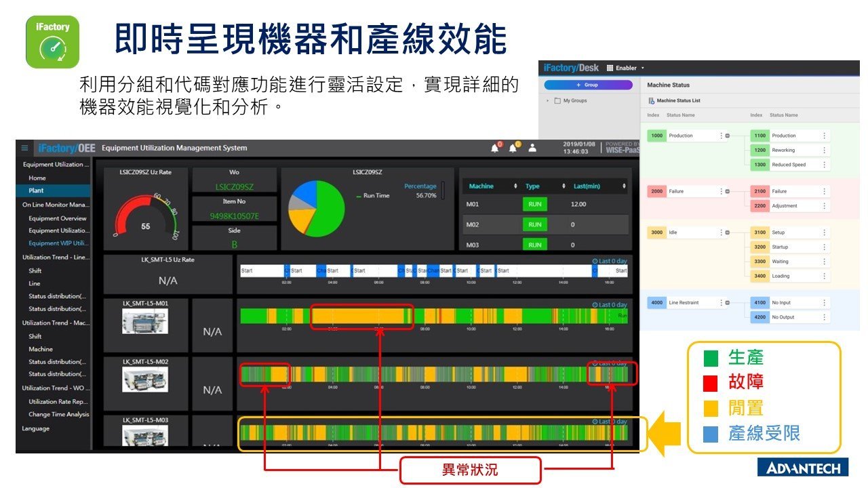The height and width of the screenshot is (488, 868).
Task: Click the yellow-badged notification bell
Action: click(x=514, y=148)
